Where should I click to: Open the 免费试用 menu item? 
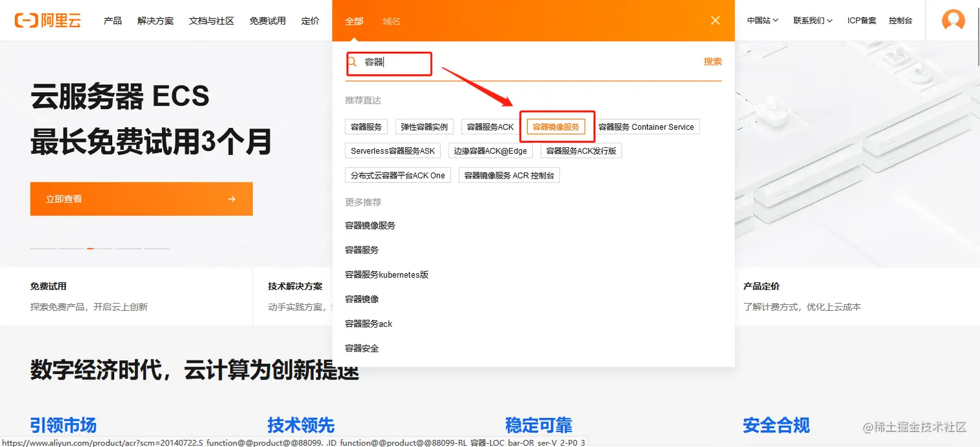coord(268,21)
